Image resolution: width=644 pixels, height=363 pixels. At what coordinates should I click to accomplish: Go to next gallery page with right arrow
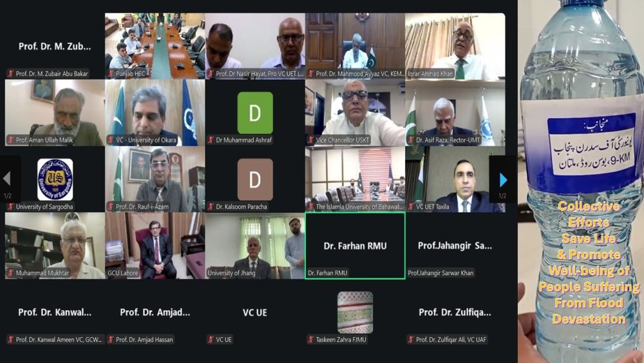click(503, 180)
